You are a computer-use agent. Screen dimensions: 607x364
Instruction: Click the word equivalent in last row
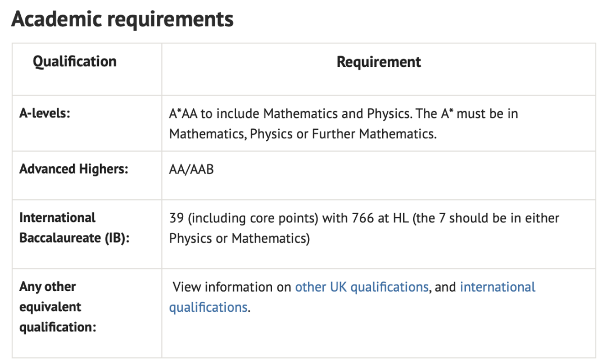(51, 307)
